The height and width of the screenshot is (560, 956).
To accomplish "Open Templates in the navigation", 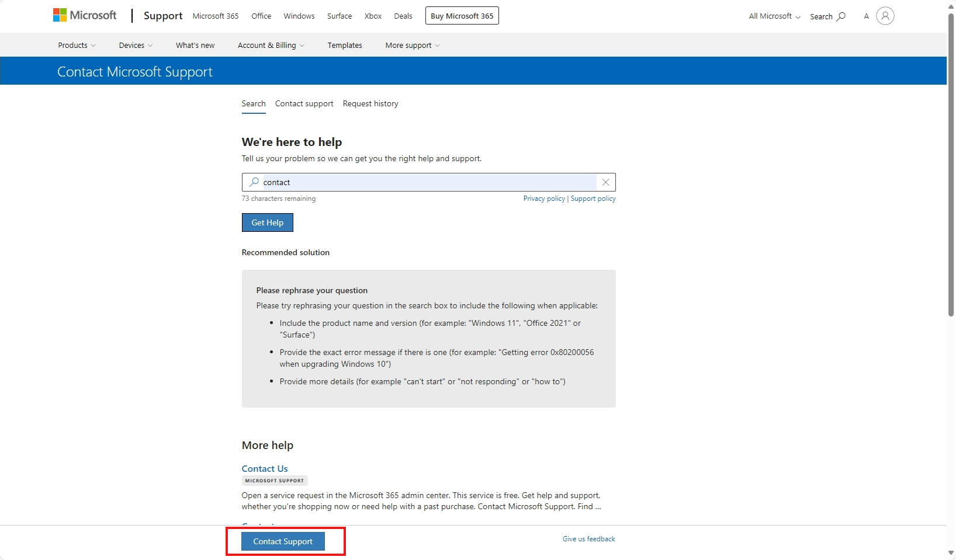I will (345, 45).
